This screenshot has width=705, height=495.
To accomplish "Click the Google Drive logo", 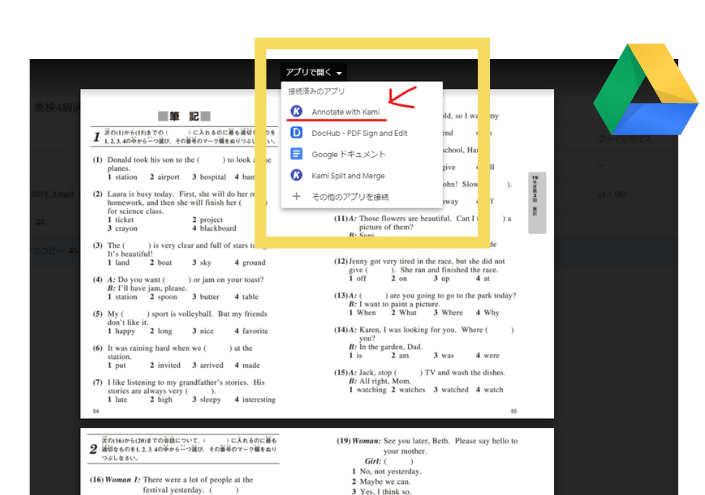I will [646, 89].
